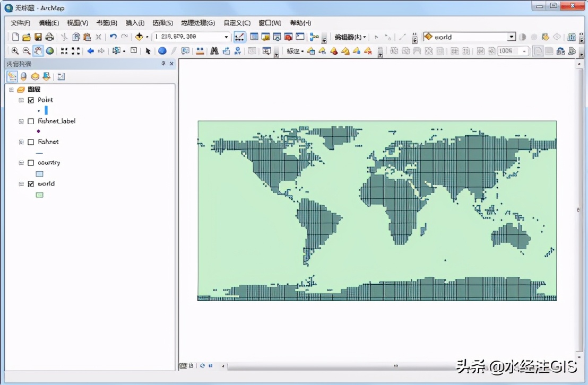Turn on the Fishnet_label layer

point(31,121)
